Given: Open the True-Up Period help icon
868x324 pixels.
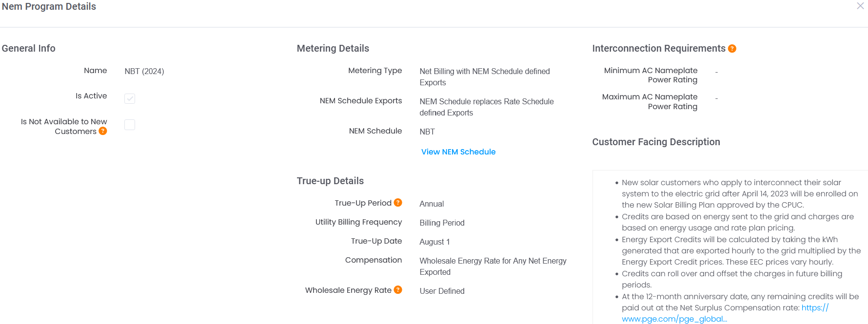Looking at the screenshot, I should [x=398, y=202].
